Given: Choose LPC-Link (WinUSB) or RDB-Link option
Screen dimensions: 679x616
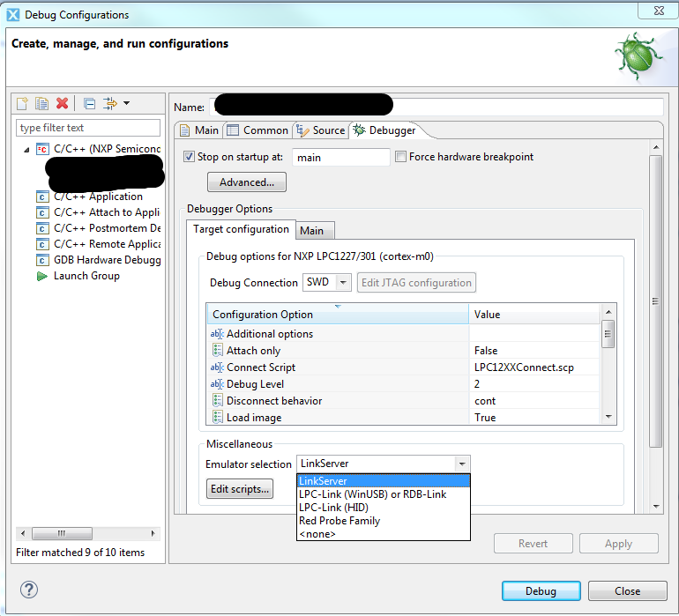Looking at the screenshot, I should [x=384, y=494].
